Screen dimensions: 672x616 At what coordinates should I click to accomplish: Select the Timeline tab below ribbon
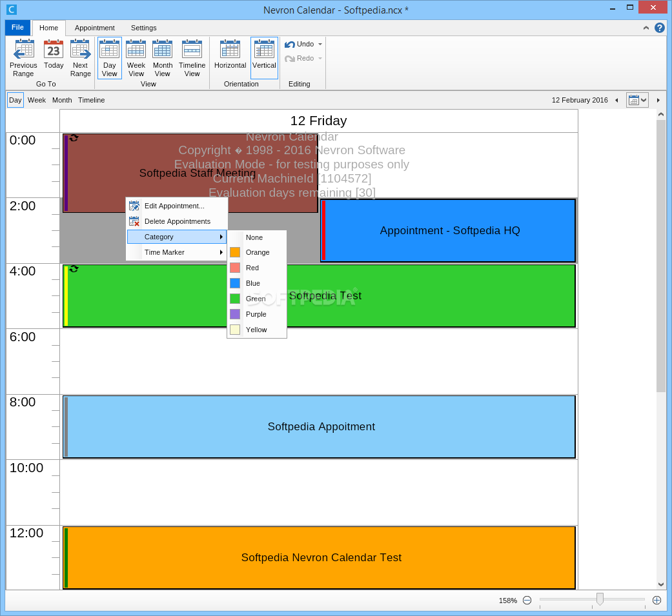click(x=91, y=100)
